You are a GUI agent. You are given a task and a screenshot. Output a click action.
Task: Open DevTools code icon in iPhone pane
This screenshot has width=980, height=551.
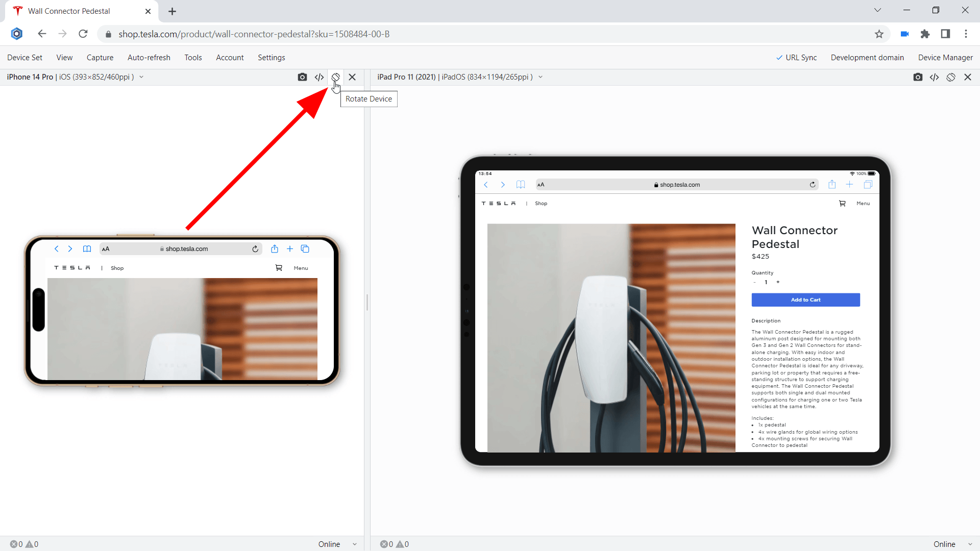(x=319, y=77)
